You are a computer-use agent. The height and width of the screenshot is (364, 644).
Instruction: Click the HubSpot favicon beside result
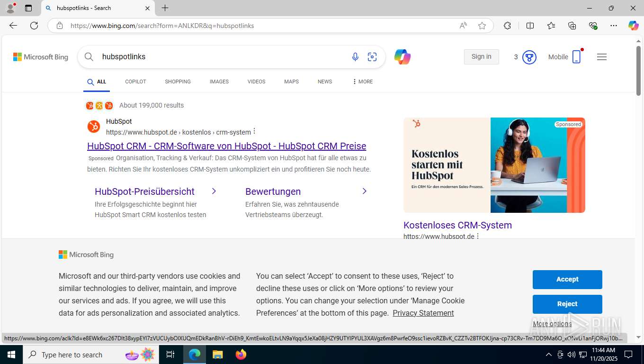pos(94,127)
